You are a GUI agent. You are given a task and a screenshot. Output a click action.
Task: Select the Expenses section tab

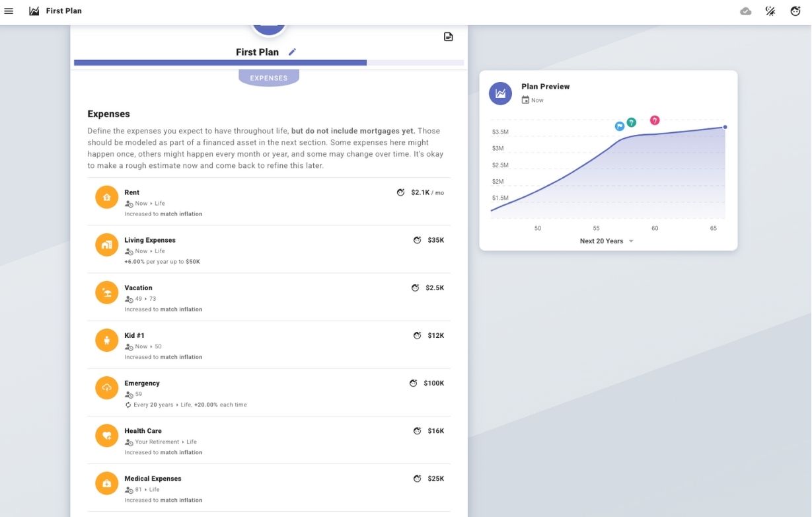[x=269, y=78]
